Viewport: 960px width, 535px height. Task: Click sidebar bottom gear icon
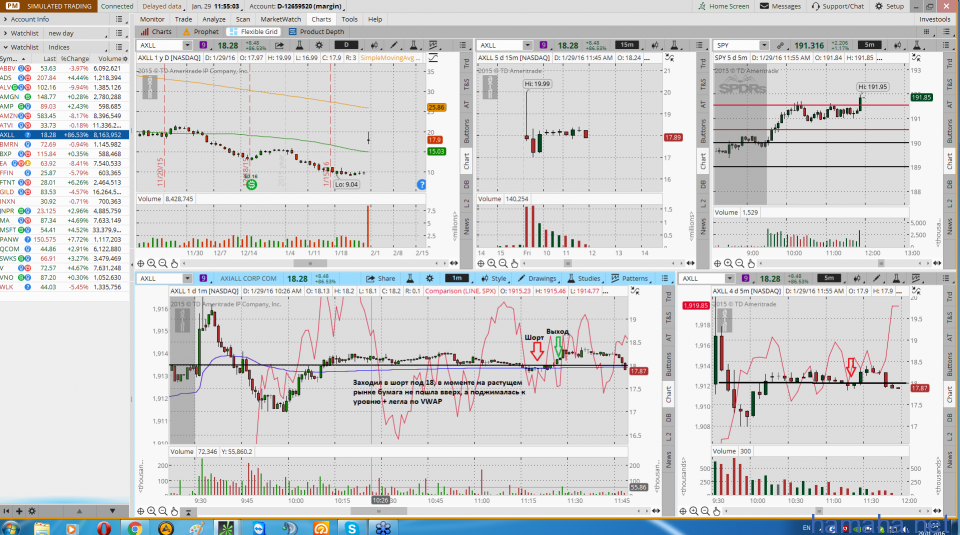[32, 511]
